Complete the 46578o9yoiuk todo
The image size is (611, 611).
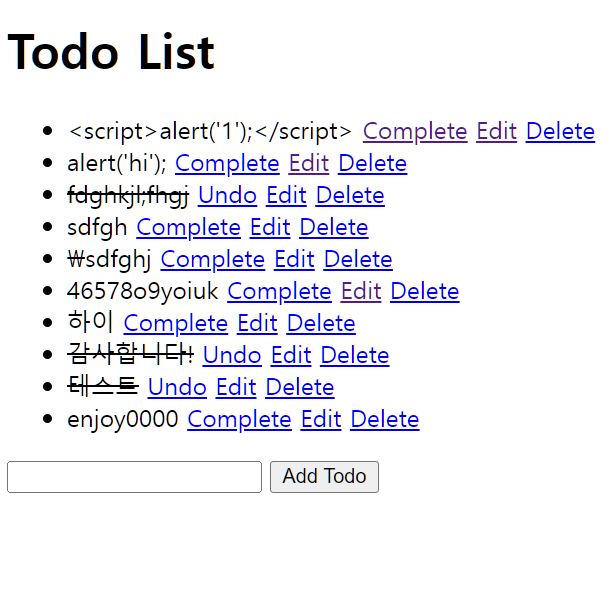[x=279, y=292]
